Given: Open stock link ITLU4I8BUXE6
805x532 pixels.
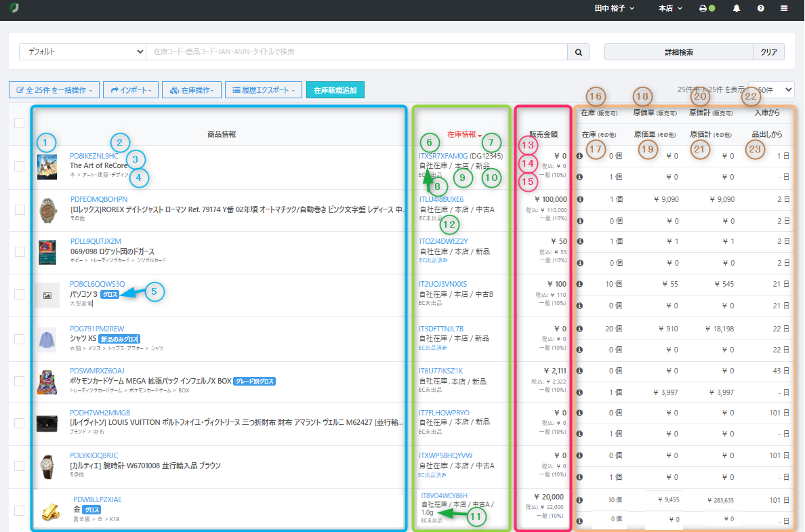Looking at the screenshot, I should pos(442,199).
